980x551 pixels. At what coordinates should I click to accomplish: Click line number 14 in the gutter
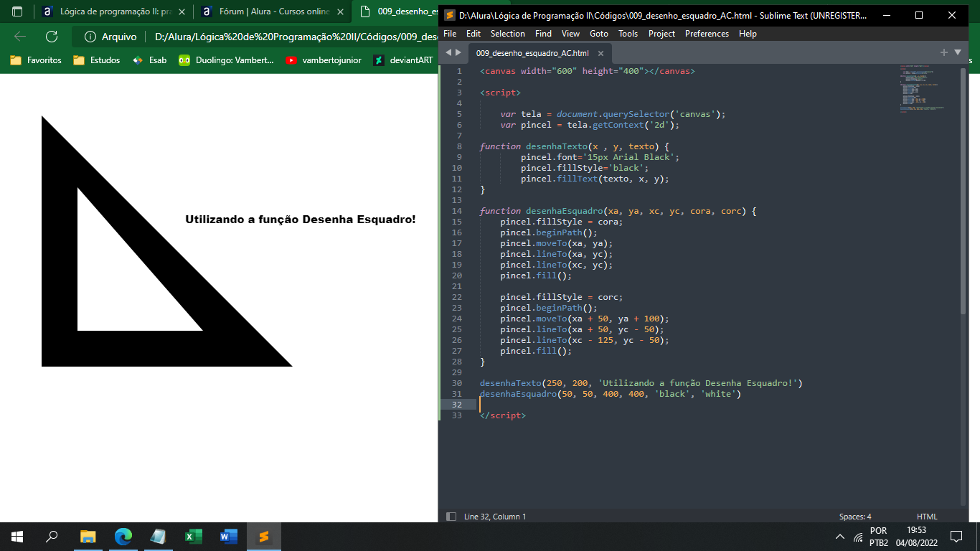coord(458,211)
